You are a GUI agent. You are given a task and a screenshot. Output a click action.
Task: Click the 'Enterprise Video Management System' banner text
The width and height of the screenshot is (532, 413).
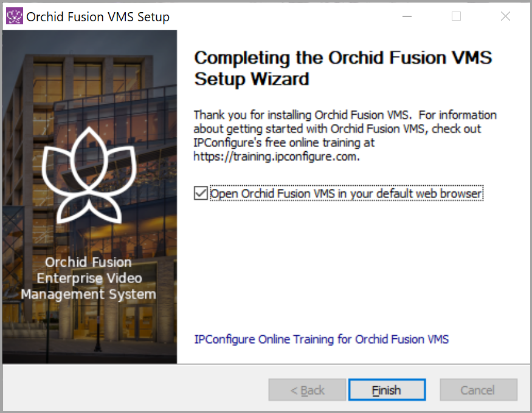pos(89,286)
